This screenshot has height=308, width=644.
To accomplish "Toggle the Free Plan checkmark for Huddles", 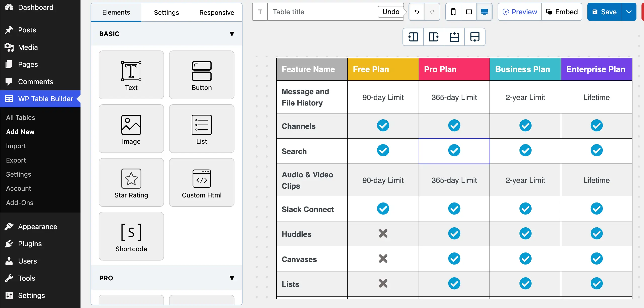I will coord(383,234).
